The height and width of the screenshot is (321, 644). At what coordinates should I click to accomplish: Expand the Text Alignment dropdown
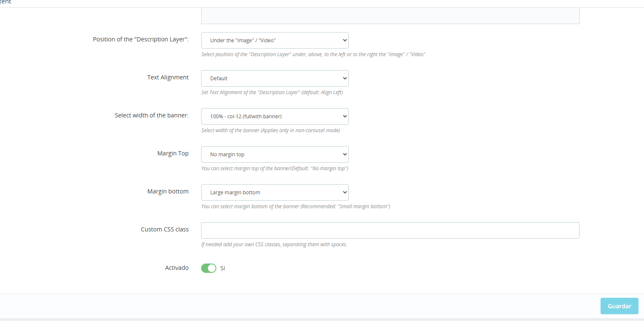pyautogui.click(x=275, y=79)
